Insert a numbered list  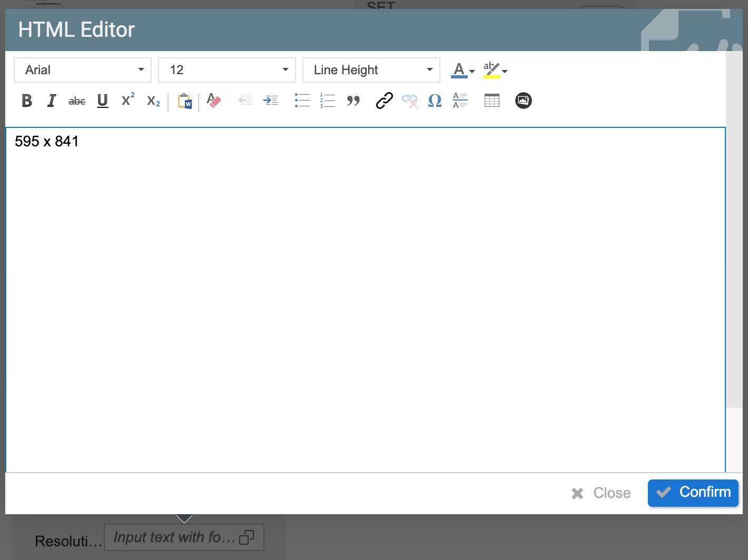tap(327, 101)
